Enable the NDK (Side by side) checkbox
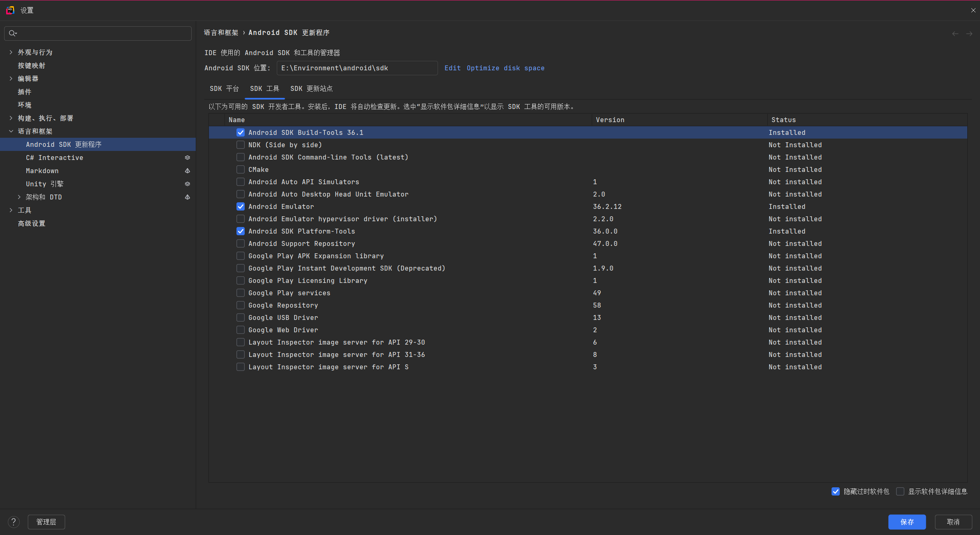Image resolution: width=980 pixels, height=535 pixels. [x=241, y=145]
